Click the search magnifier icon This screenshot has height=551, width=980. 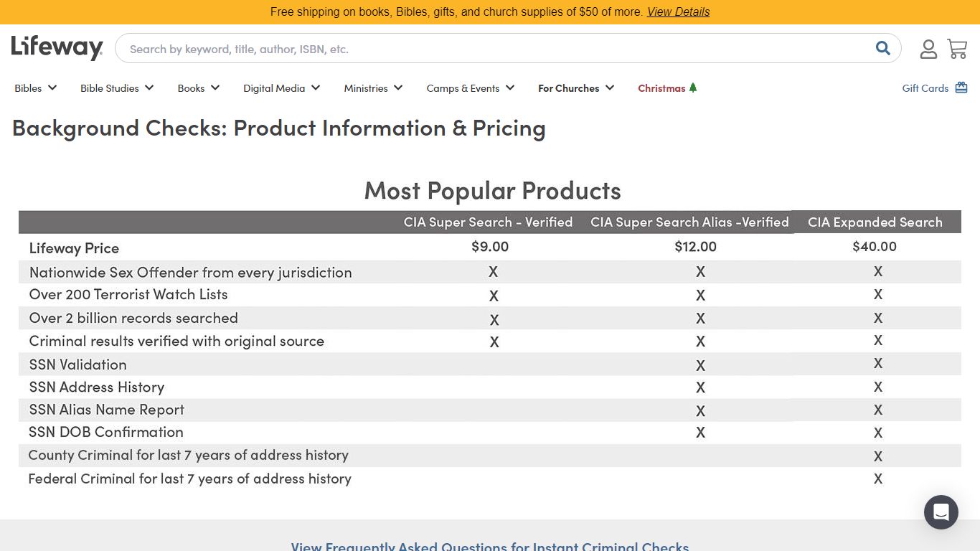[882, 48]
